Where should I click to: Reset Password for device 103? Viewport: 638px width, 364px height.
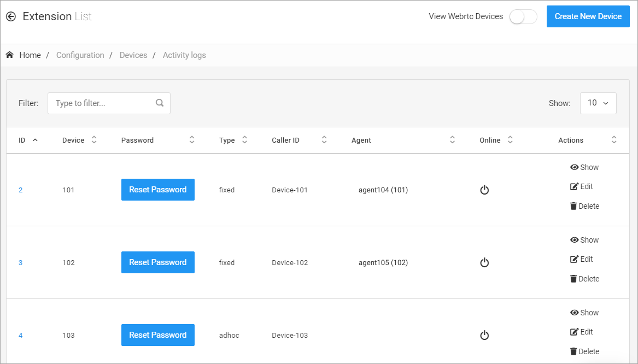158,335
